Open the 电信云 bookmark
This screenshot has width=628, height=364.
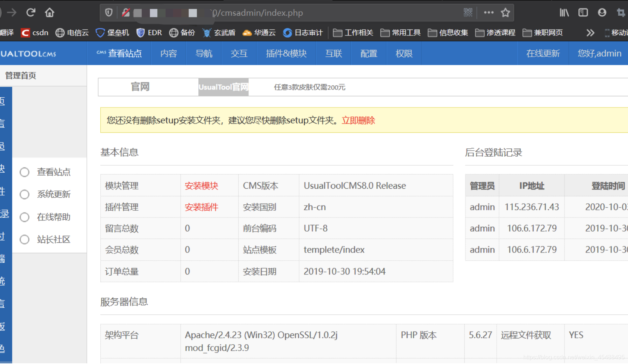72,33
